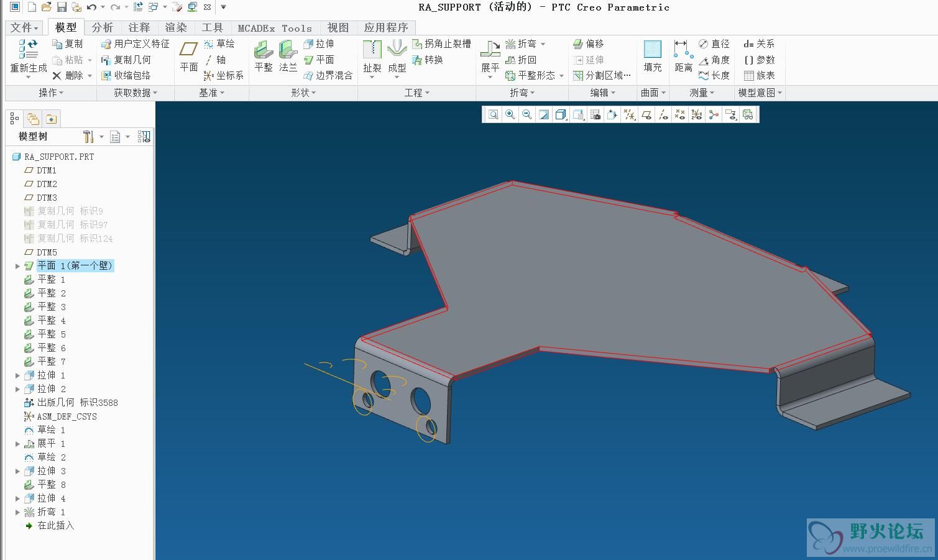This screenshot has height=560, width=938.
Task: Open the Folder Browser tab icon in navigator
Action: 33,119
